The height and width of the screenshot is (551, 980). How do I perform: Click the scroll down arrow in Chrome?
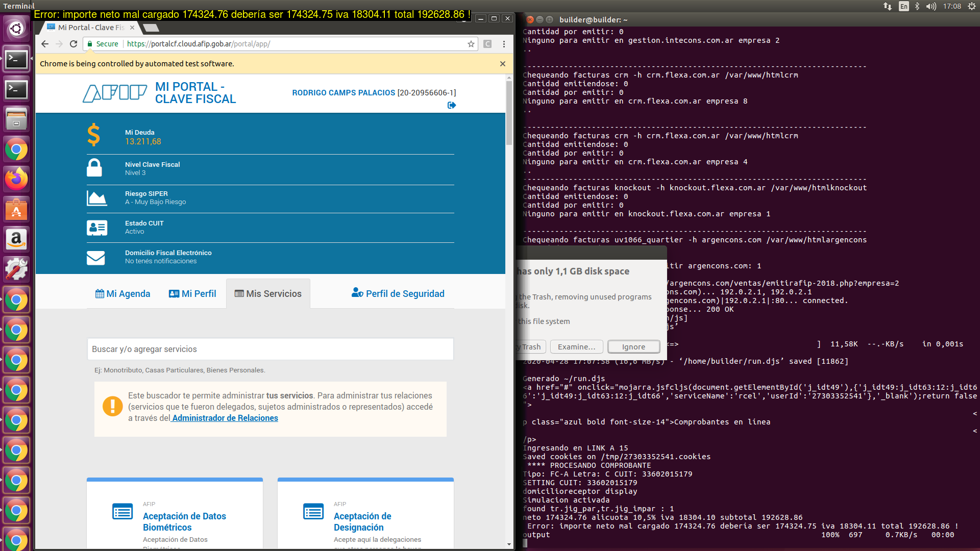509,544
